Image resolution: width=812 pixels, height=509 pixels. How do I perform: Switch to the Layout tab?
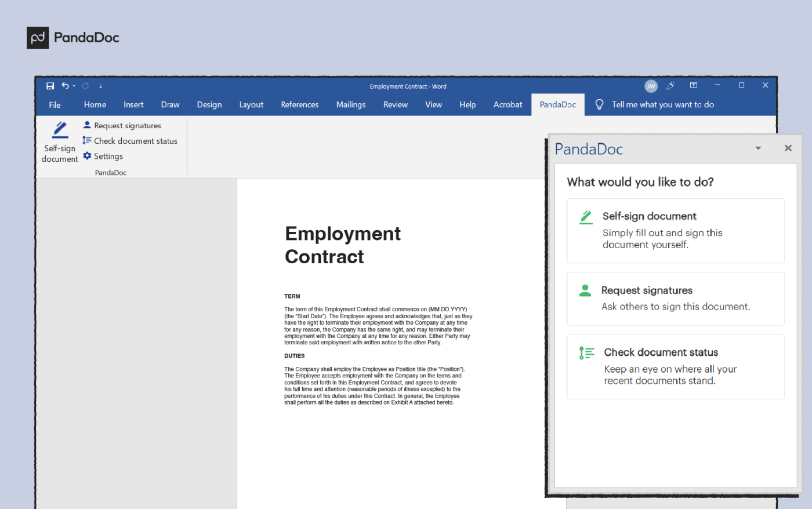(x=252, y=105)
